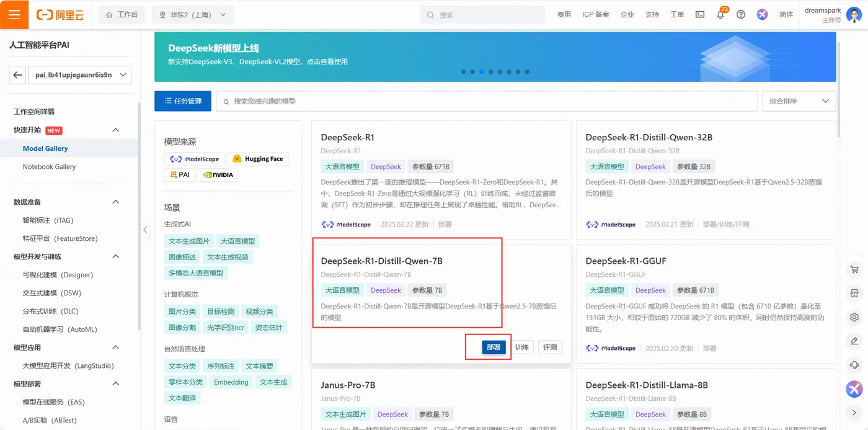
Task: Toggle the 大语言模型 scene filter tag
Action: [x=238, y=241]
